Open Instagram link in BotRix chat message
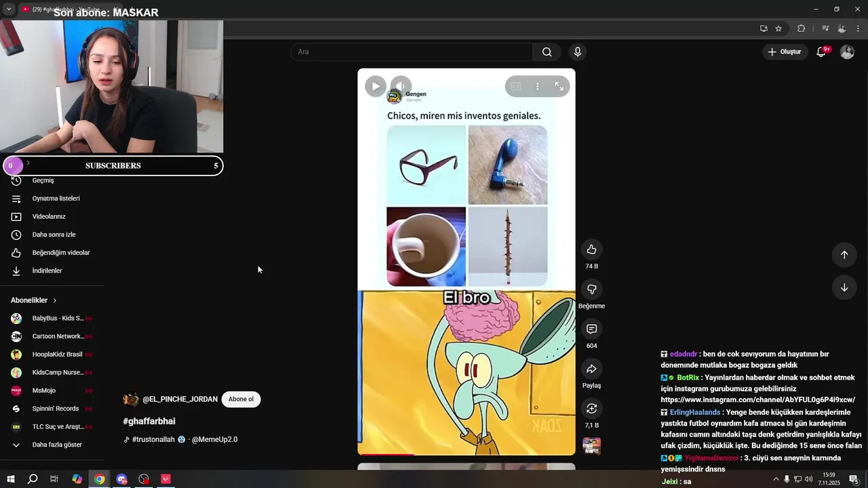Image resolution: width=868 pixels, height=488 pixels. tap(757, 400)
